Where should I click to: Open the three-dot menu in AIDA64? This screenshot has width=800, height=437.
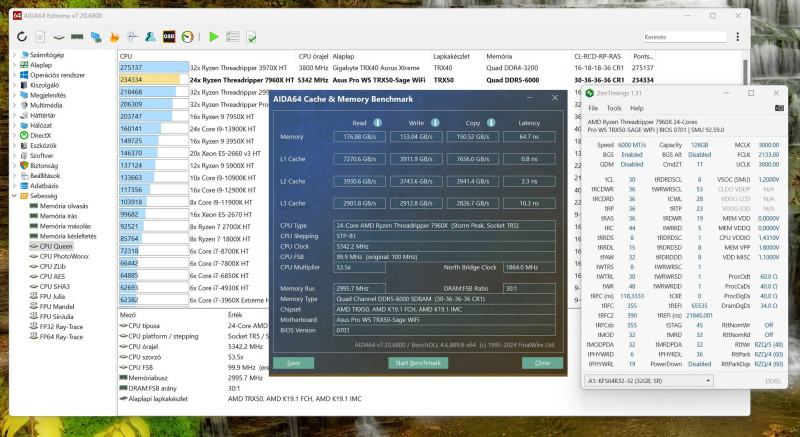point(738,37)
